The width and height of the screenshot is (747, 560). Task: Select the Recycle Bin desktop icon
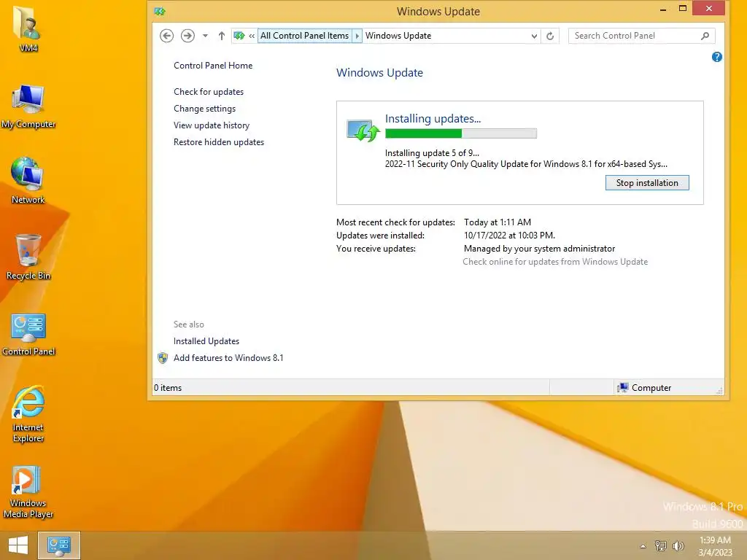[28, 257]
